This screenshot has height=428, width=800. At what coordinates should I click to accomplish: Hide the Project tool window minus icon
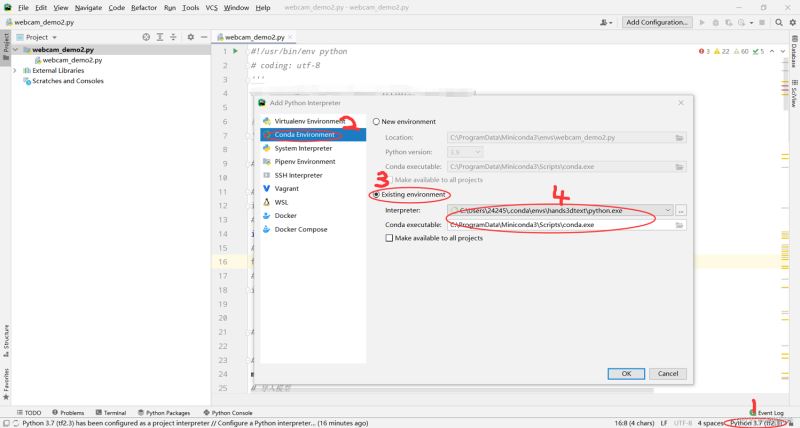[x=204, y=37]
